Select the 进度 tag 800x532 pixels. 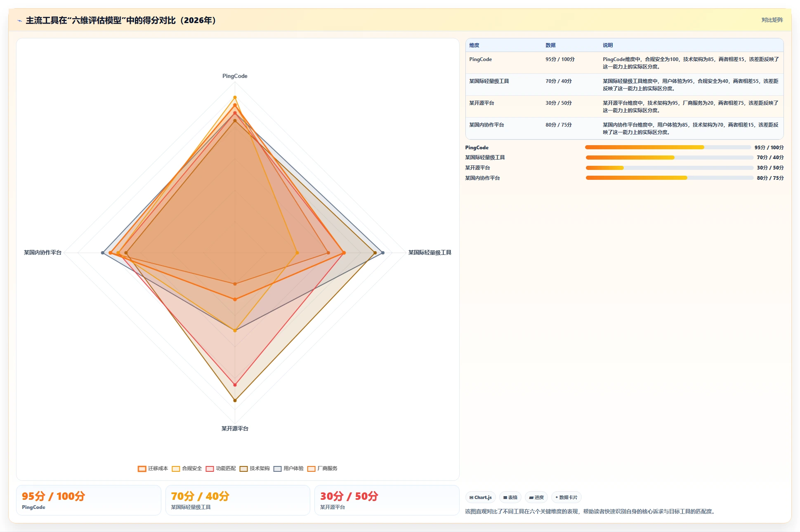pos(536,497)
